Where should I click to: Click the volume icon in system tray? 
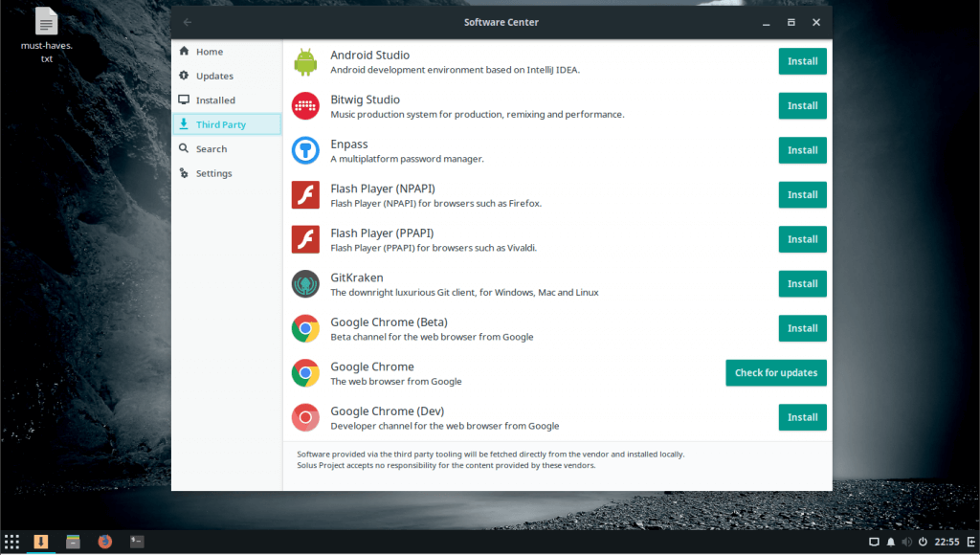coord(905,542)
